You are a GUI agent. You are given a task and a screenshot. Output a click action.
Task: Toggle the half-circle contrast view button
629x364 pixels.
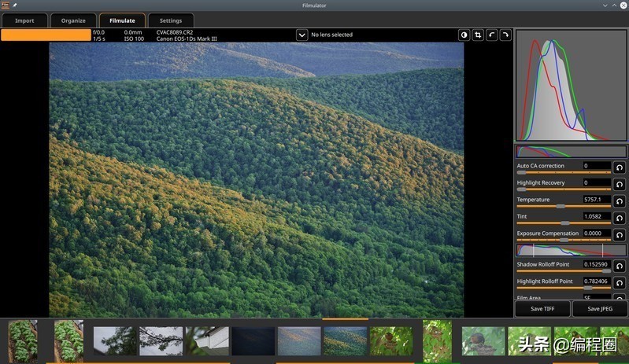coord(464,35)
